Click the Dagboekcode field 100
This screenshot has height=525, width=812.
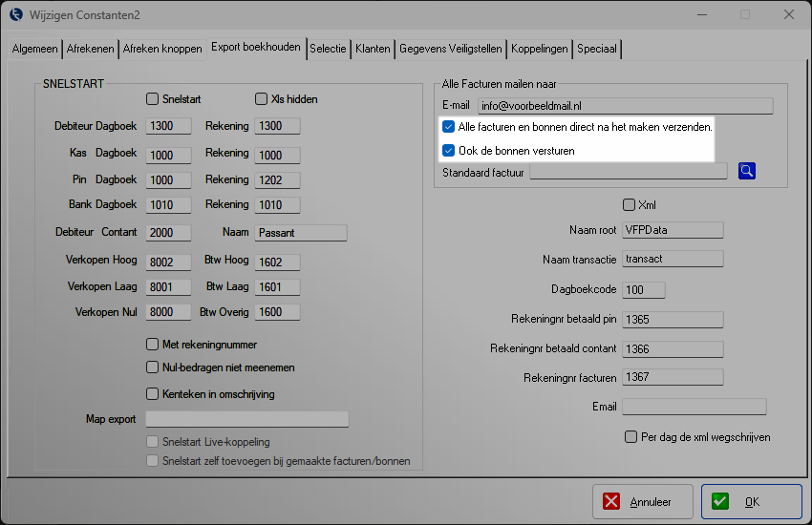pos(644,290)
